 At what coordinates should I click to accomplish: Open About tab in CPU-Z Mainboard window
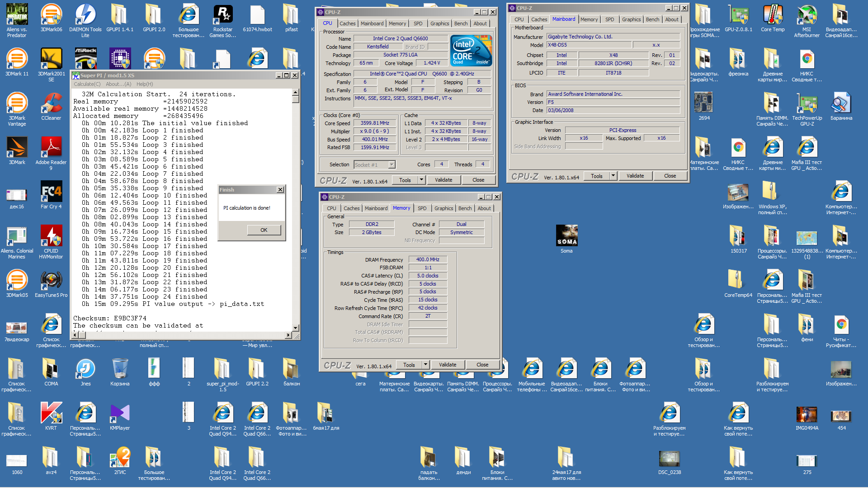coord(671,19)
